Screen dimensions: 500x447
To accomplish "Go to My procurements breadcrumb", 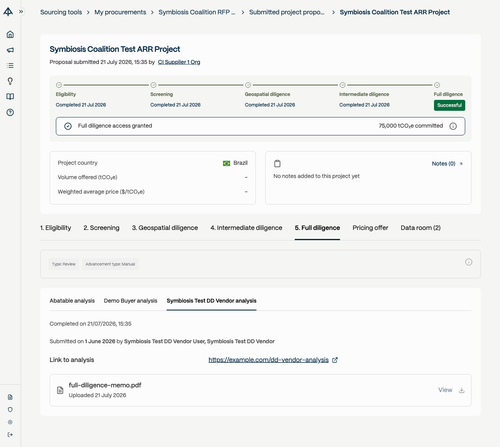I will (x=120, y=12).
